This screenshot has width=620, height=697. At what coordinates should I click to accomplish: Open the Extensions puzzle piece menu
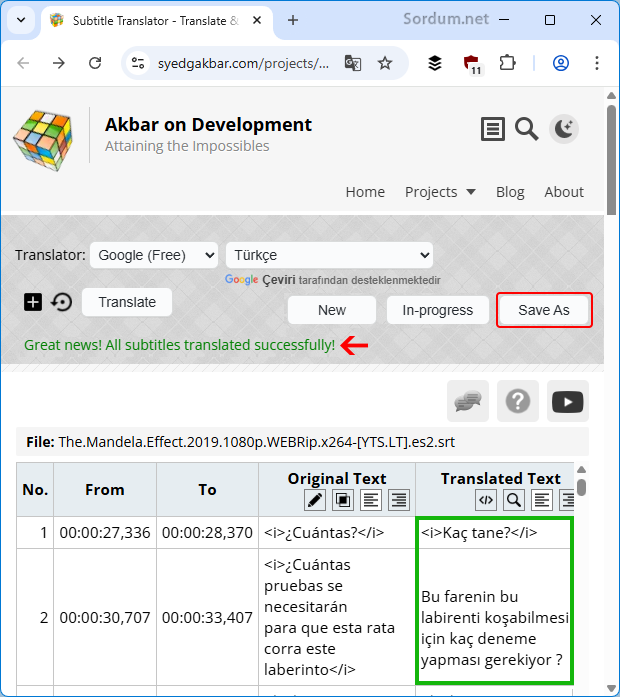coord(507,63)
